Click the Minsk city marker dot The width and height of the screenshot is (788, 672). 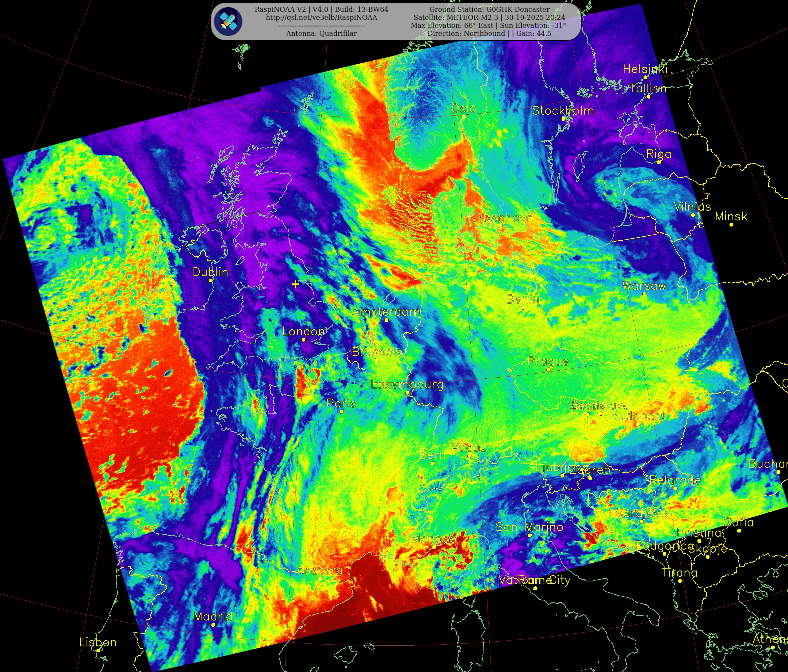tap(731, 225)
